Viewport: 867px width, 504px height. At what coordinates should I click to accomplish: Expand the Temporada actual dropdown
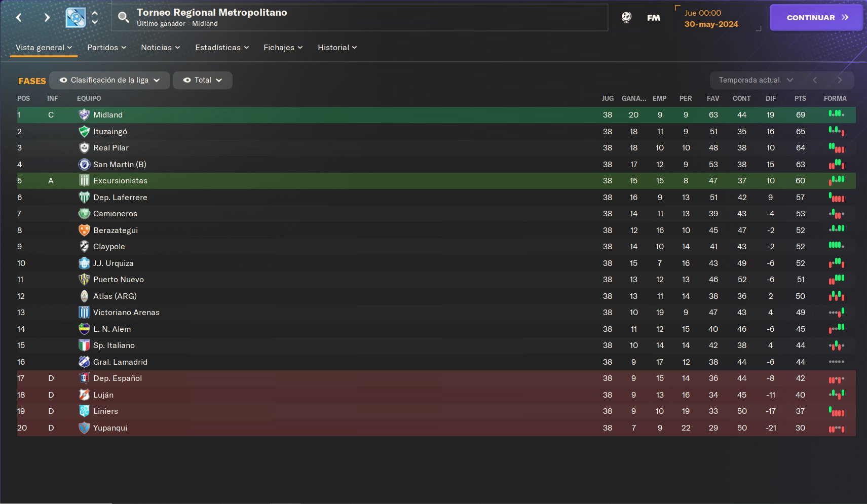pos(756,80)
